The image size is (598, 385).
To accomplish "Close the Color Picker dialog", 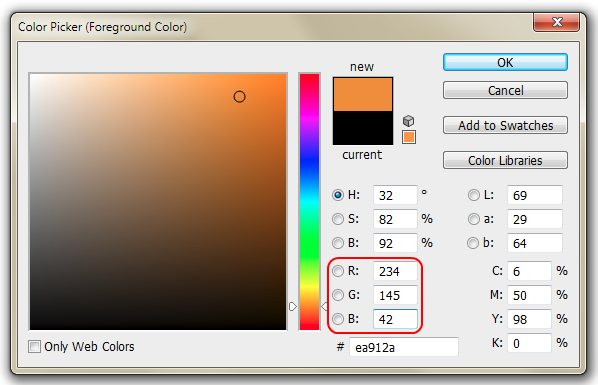I will 557,22.
